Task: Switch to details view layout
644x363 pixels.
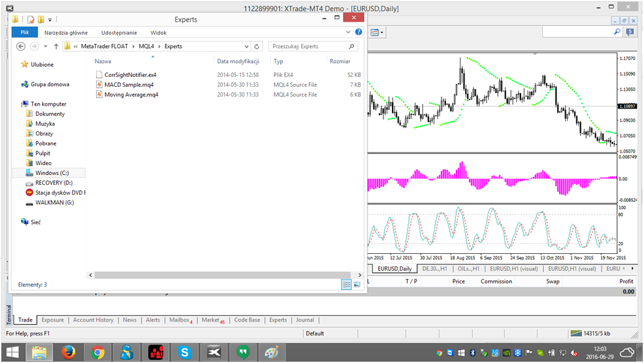Action: coord(346,285)
